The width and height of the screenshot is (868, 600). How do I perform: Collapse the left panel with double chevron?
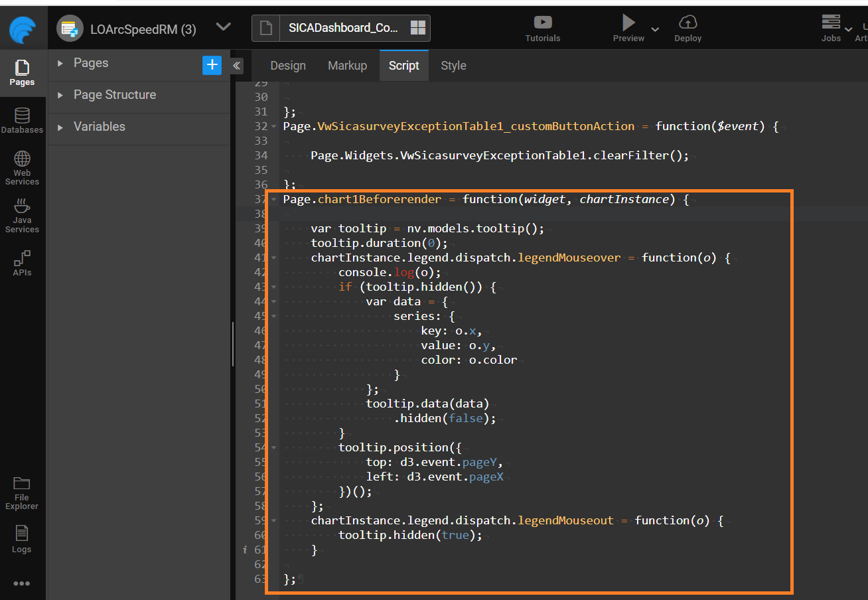click(x=237, y=65)
